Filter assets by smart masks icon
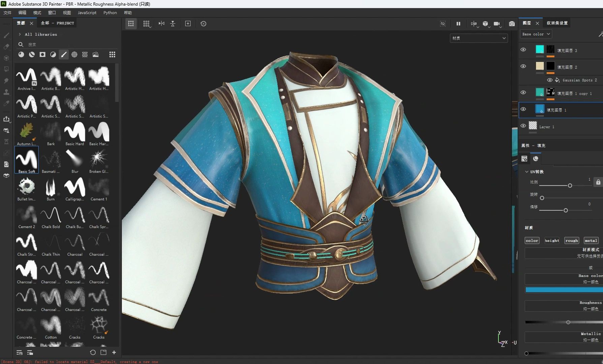Image resolution: width=603 pixels, height=364 pixels. (x=42, y=54)
